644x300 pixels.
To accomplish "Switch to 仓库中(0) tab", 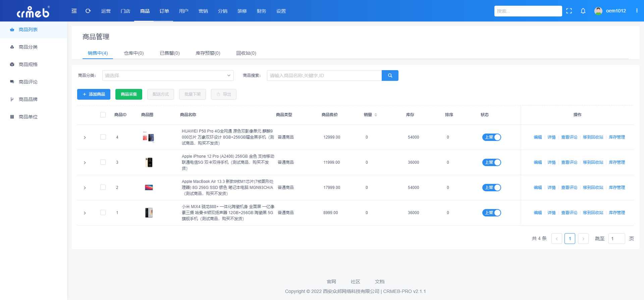I will (x=134, y=53).
